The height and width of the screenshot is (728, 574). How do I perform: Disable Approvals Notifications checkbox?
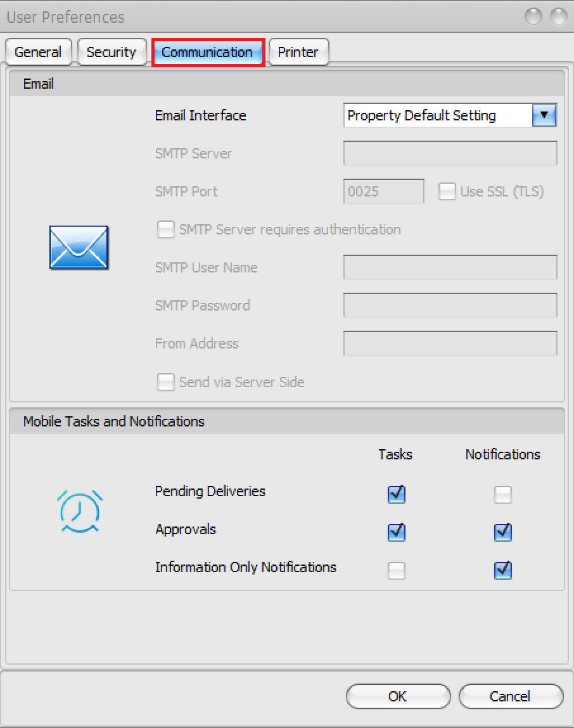(503, 532)
